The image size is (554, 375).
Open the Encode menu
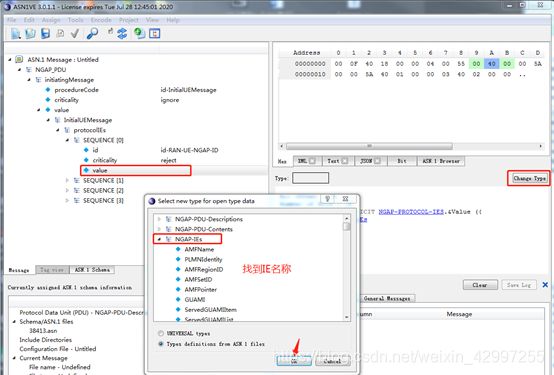point(101,20)
